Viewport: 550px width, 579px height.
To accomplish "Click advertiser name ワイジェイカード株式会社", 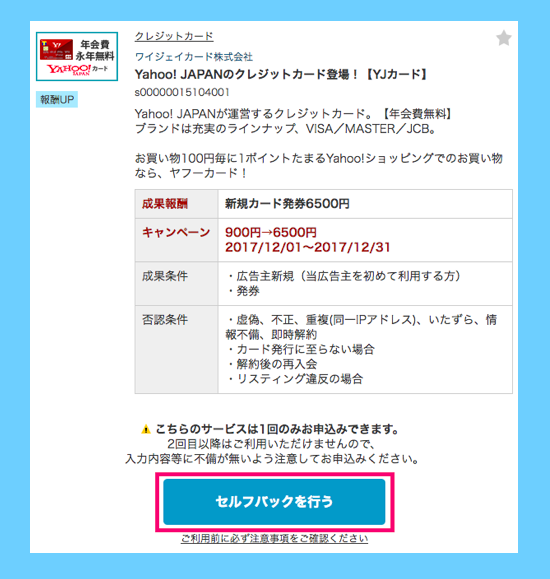I will pyautogui.click(x=194, y=56).
